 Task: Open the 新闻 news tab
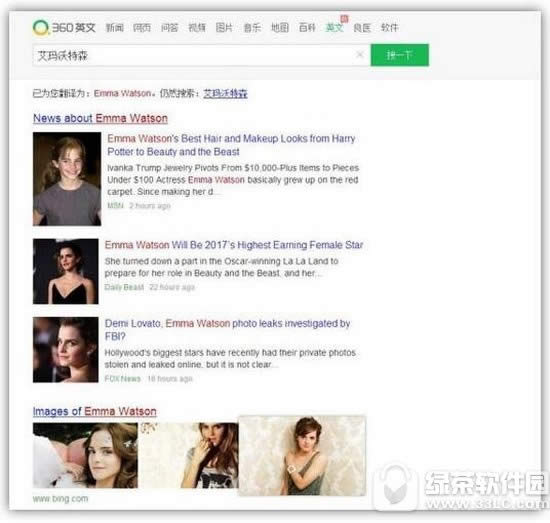[115, 28]
